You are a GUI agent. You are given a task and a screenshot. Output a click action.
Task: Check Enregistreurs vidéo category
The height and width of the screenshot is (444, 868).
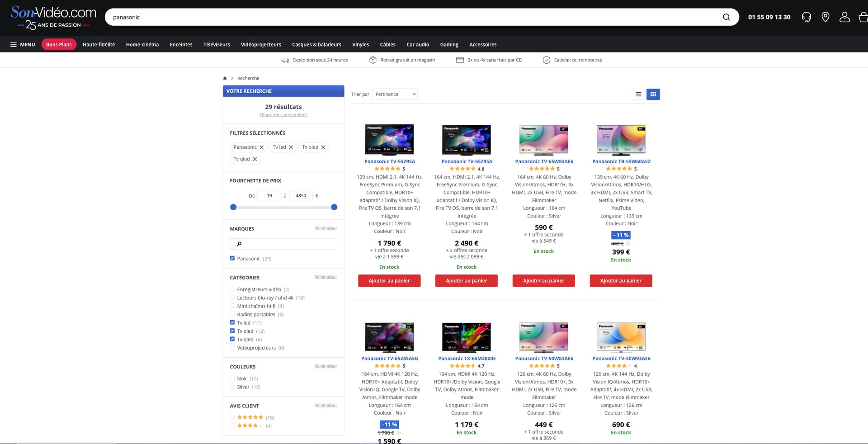click(x=232, y=289)
